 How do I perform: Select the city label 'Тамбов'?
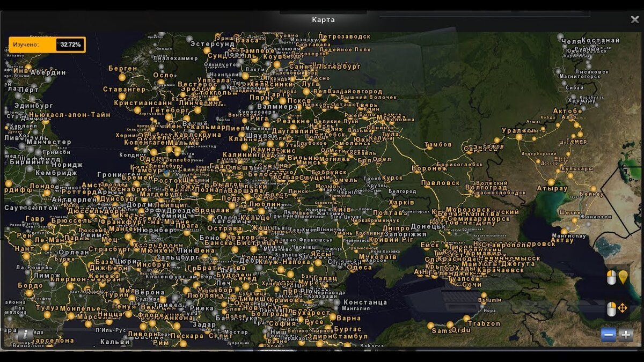pyautogui.click(x=438, y=145)
